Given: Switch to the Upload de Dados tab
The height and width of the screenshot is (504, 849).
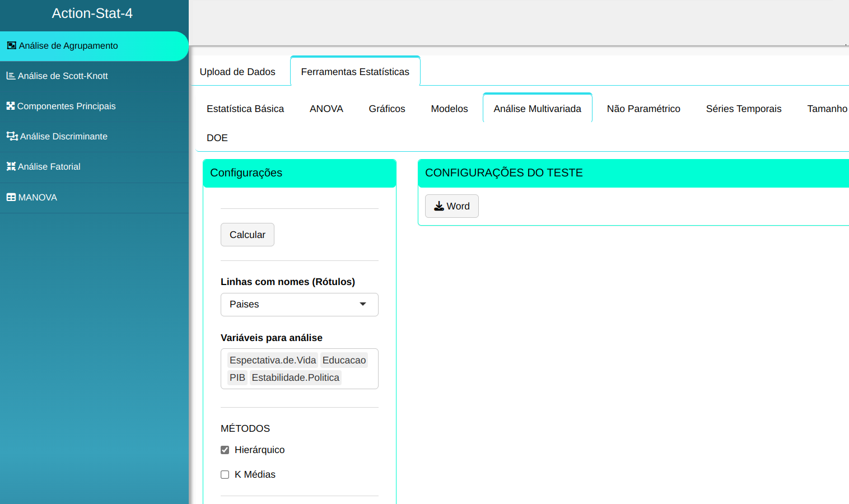Looking at the screenshot, I should [237, 72].
